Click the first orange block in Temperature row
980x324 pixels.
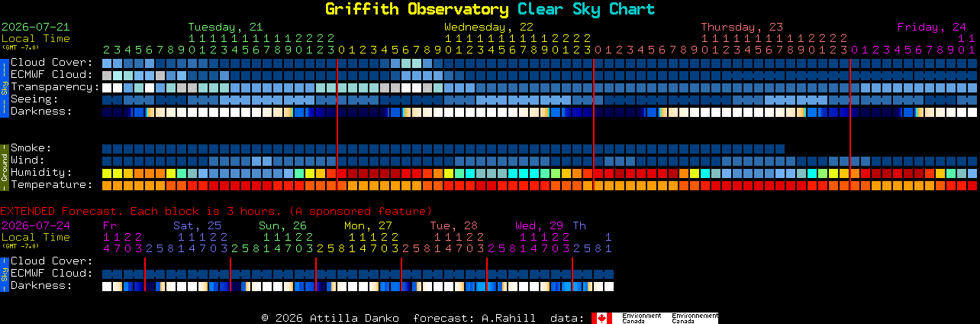tap(107, 186)
